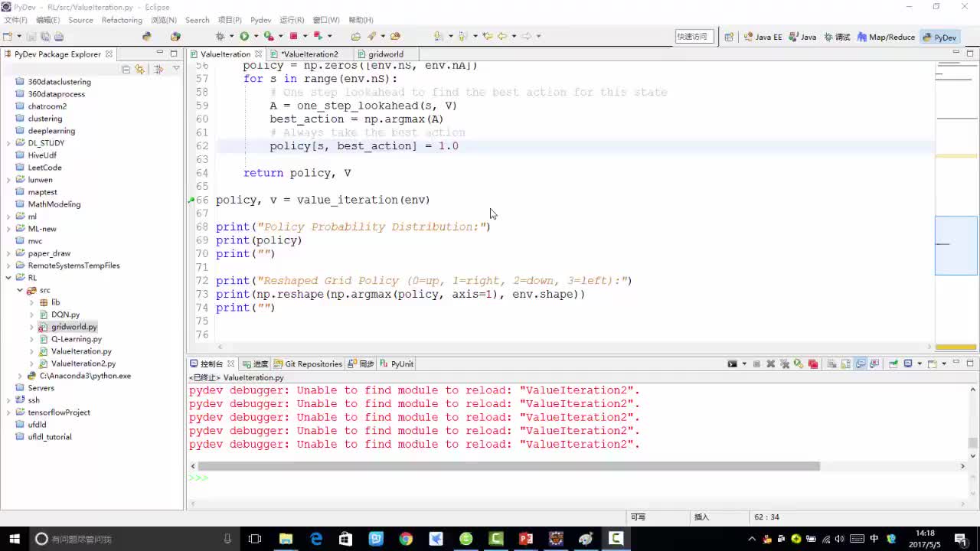Click the Cortana search box on taskbar
Viewport: 980px width, 551px height.
(x=134, y=539)
